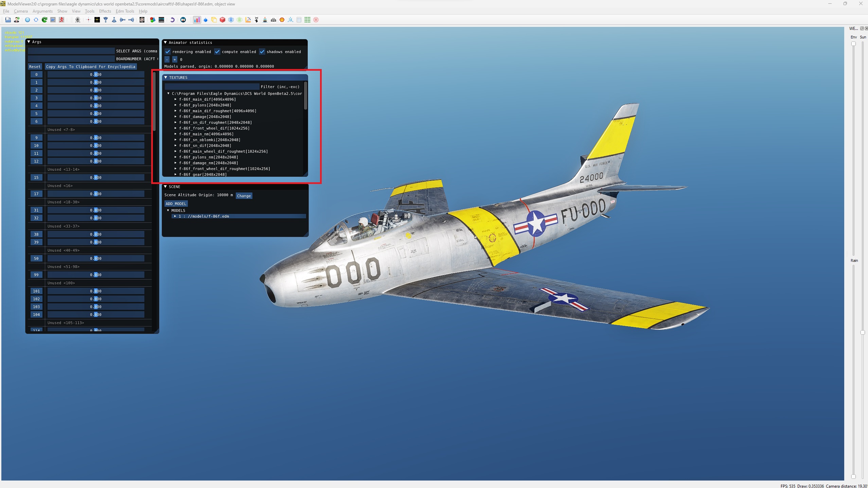Float the weather dock panel
The height and width of the screenshot is (488, 868).
(x=862, y=29)
